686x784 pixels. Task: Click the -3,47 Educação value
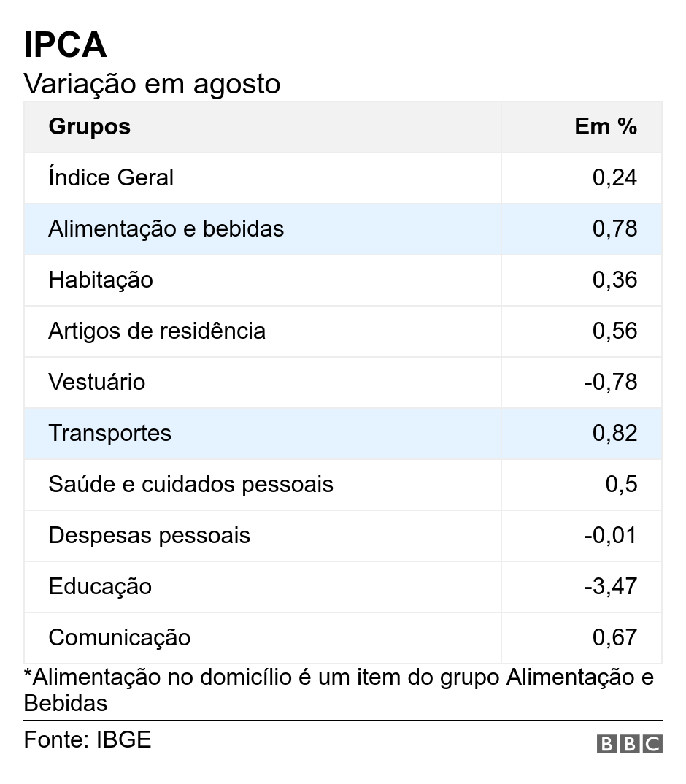(611, 586)
